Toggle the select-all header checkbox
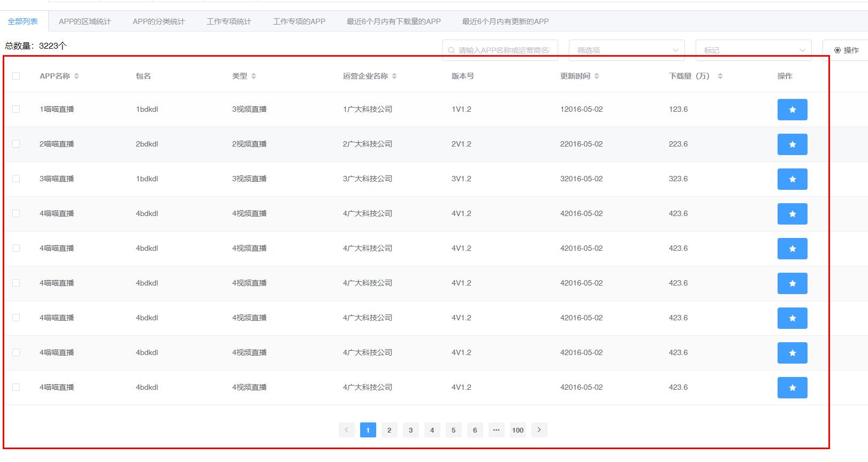The width and height of the screenshot is (868, 462). tap(16, 76)
